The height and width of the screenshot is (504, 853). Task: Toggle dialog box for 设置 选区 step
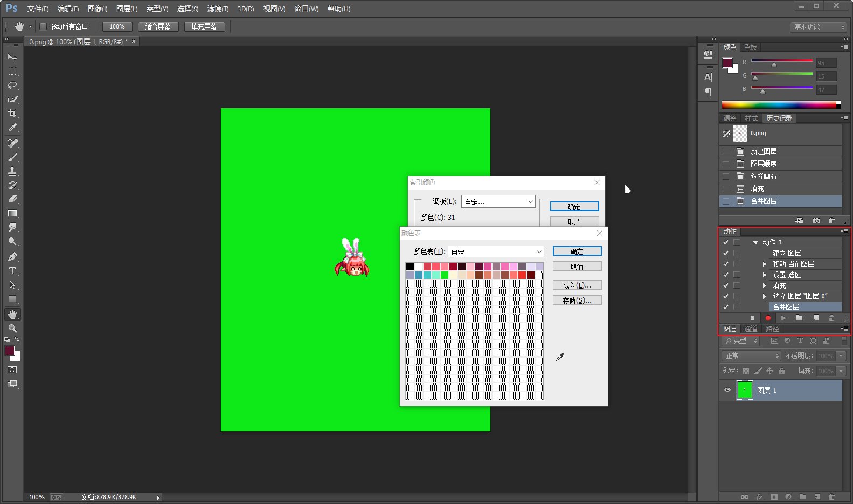pyautogui.click(x=737, y=275)
